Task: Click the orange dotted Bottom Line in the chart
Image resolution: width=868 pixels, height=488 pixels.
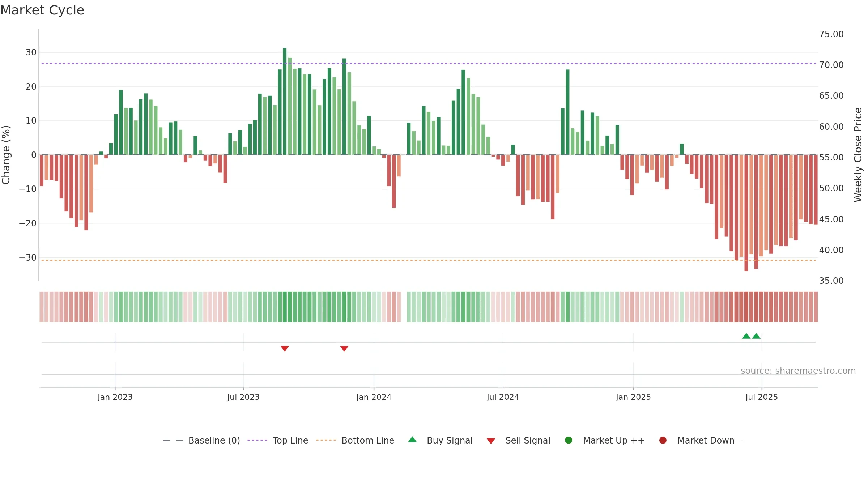Action: (429, 260)
